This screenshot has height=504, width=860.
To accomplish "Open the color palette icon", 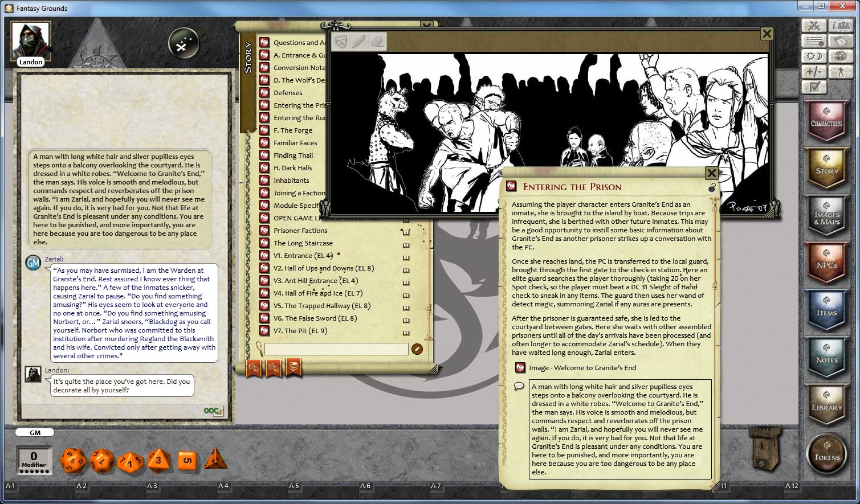I will click(x=841, y=56).
